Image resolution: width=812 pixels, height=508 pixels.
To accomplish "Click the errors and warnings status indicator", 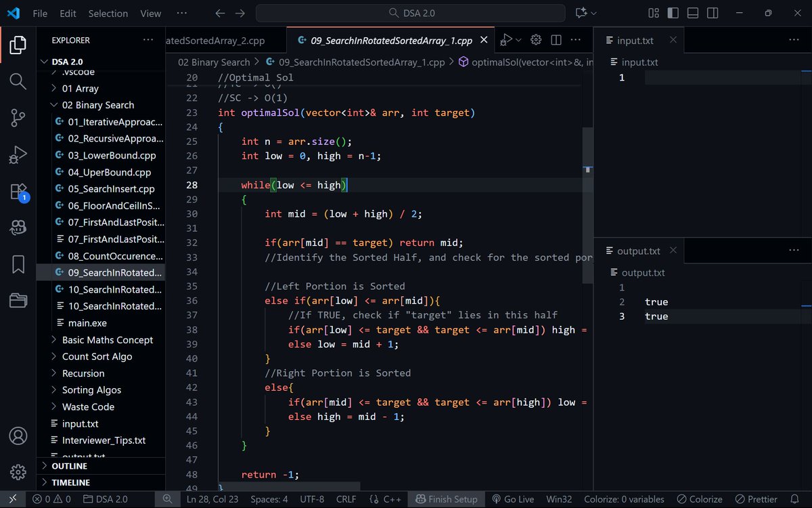I will click(51, 499).
